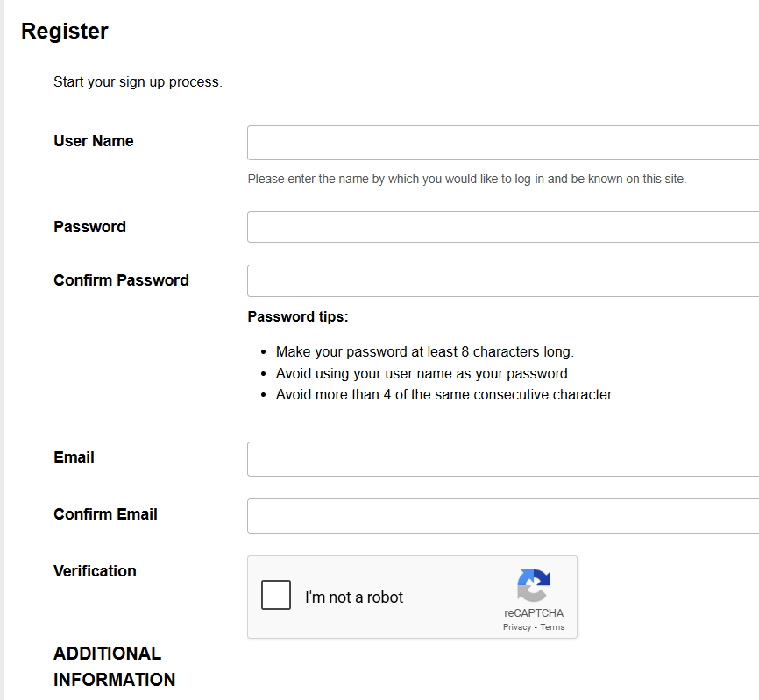Click the "Password" field label
This screenshot has height=700, width=759.
click(89, 227)
